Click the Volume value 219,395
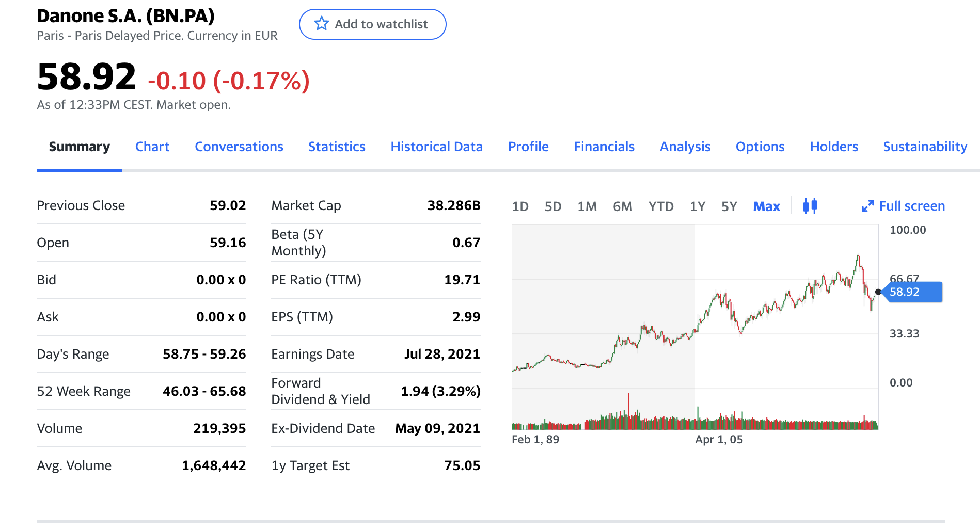 (x=219, y=428)
